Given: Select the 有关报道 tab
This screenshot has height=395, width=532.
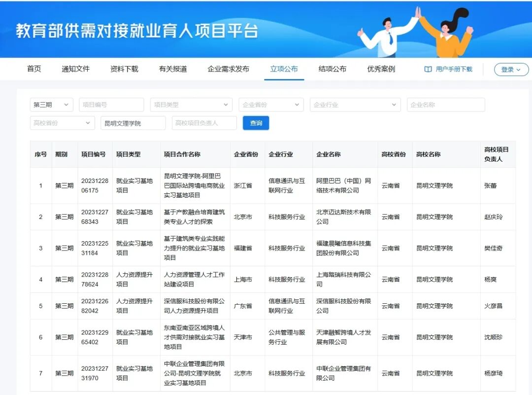Looking at the screenshot, I should coord(173,69).
